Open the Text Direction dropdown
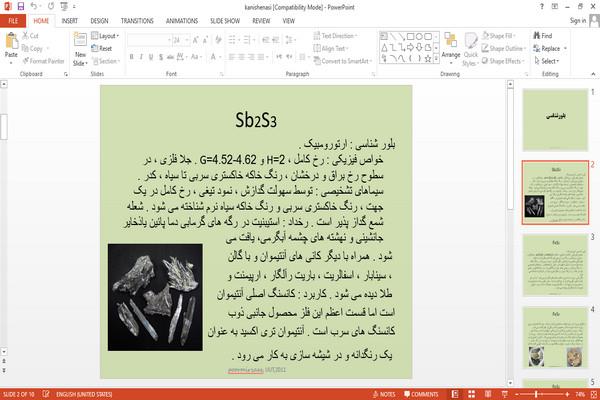600x400 pixels. [335, 36]
